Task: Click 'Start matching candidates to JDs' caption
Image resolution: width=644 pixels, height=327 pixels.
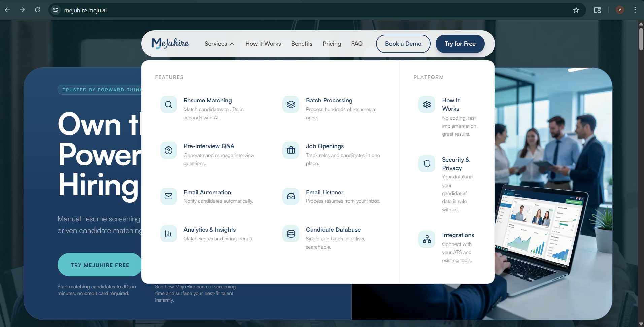Action: point(97,290)
